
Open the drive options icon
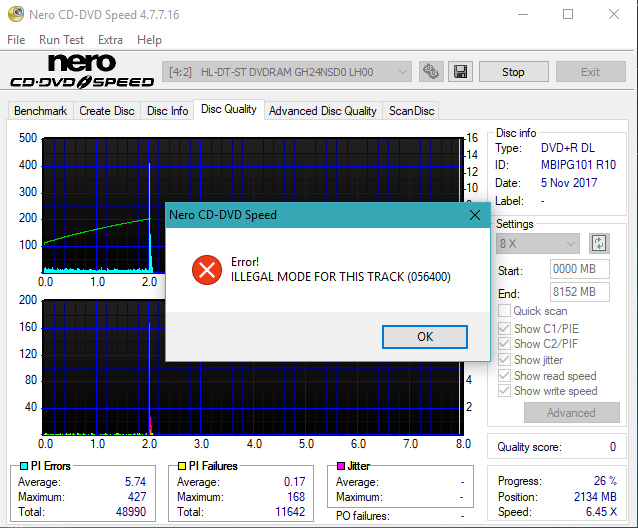430,72
